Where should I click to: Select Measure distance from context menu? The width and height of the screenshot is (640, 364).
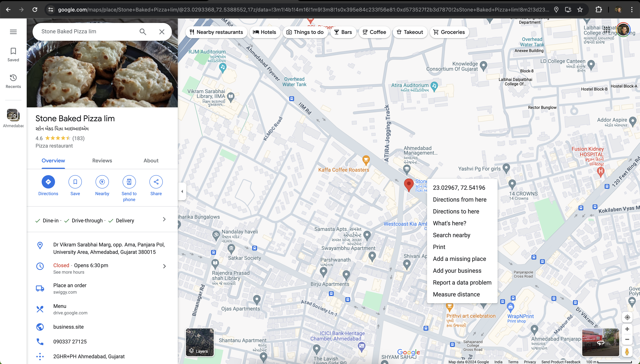pyautogui.click(x=456, y=294)
